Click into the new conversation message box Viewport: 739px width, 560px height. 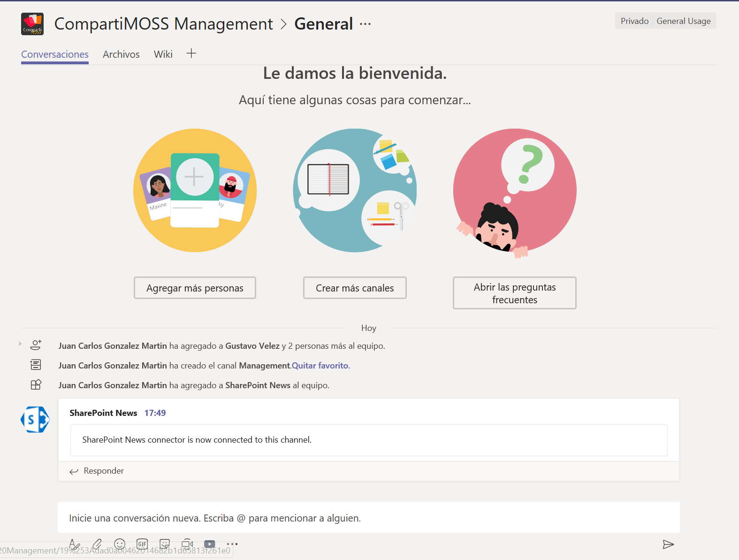(368, 518)
